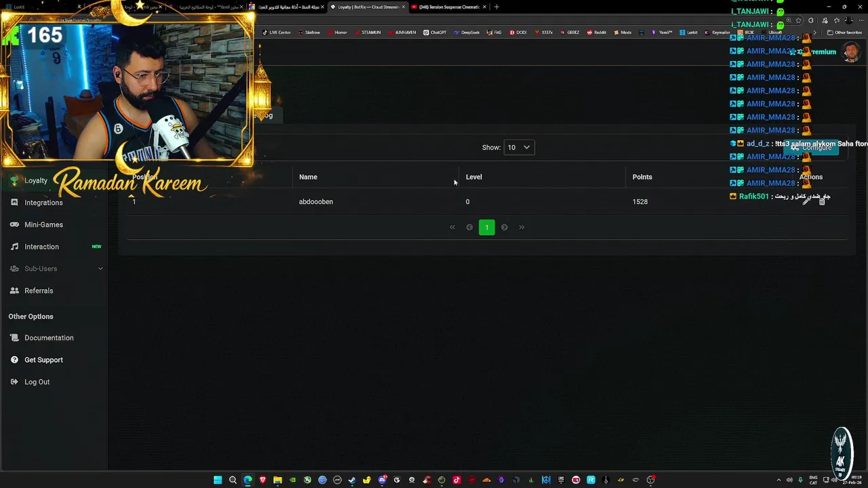Click the Get Support question mark icon

[14, 360]
